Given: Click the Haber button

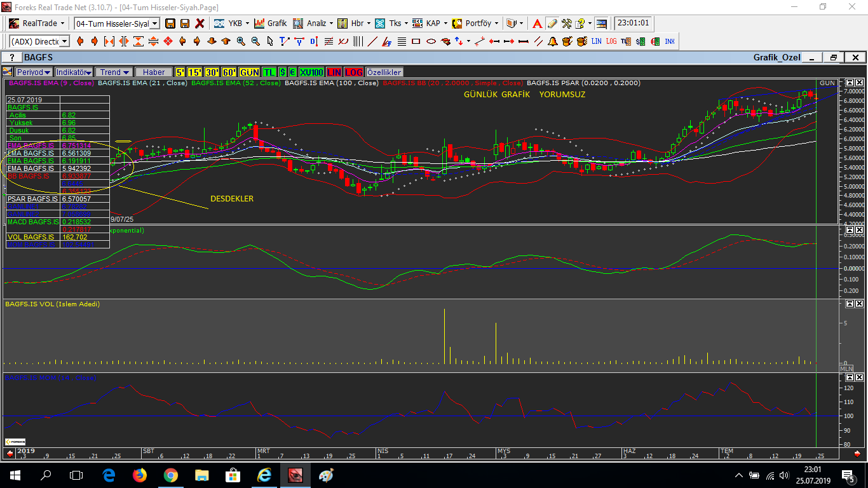Looking at the screenshot, I should pos(153,72).
